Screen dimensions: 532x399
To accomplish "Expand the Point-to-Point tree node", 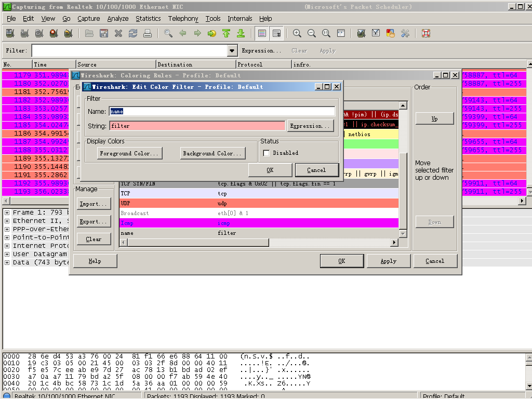I will (x=7, y=237).
